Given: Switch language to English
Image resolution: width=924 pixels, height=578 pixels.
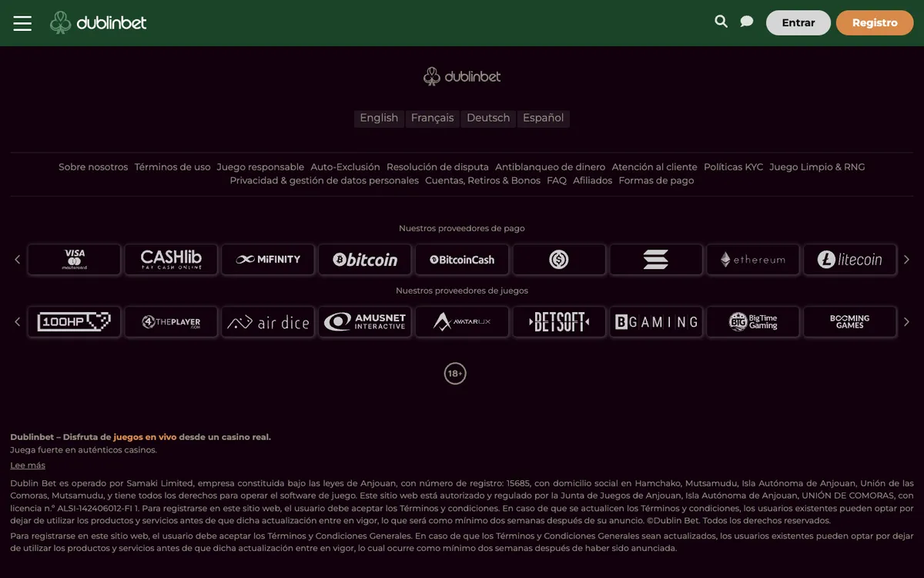Looking at the screenshot, I should point(379,118).
